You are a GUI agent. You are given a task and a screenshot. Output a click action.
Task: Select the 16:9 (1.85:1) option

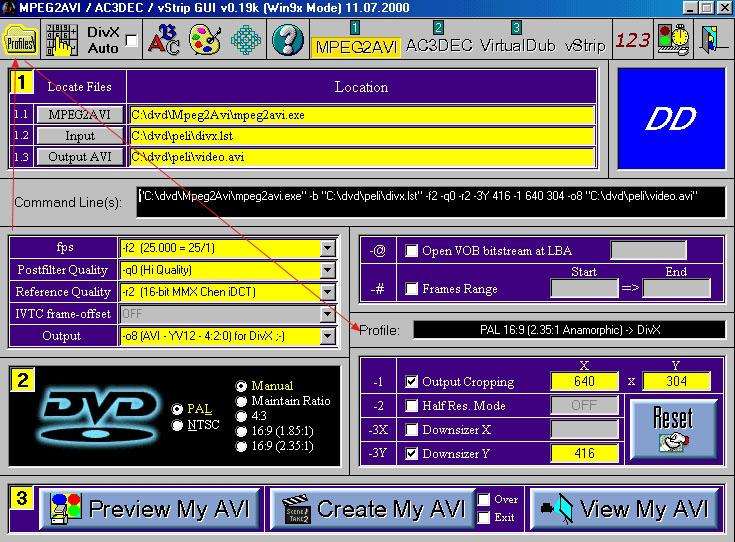pyautogui.click(x=241, y=431)
